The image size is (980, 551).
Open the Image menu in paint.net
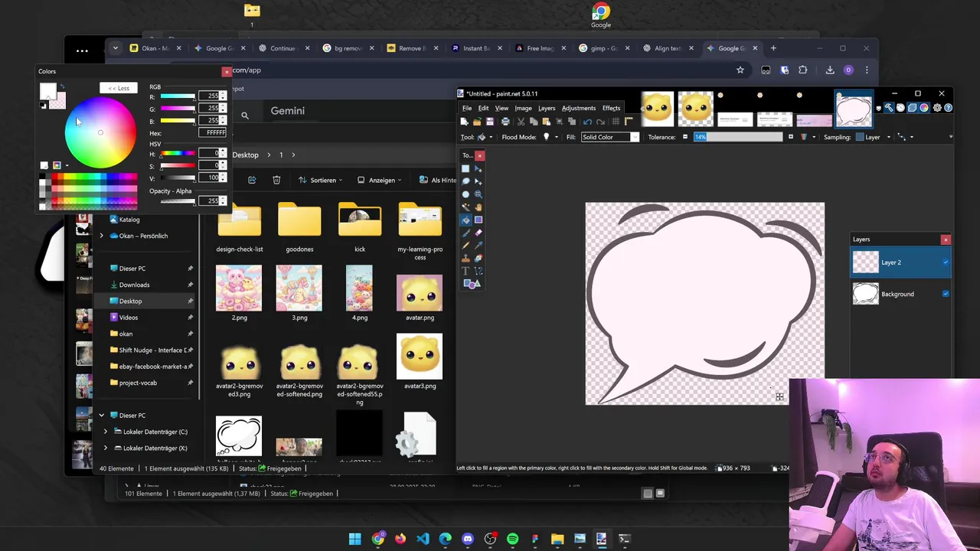pyautogui.click(x=523, y=108)
